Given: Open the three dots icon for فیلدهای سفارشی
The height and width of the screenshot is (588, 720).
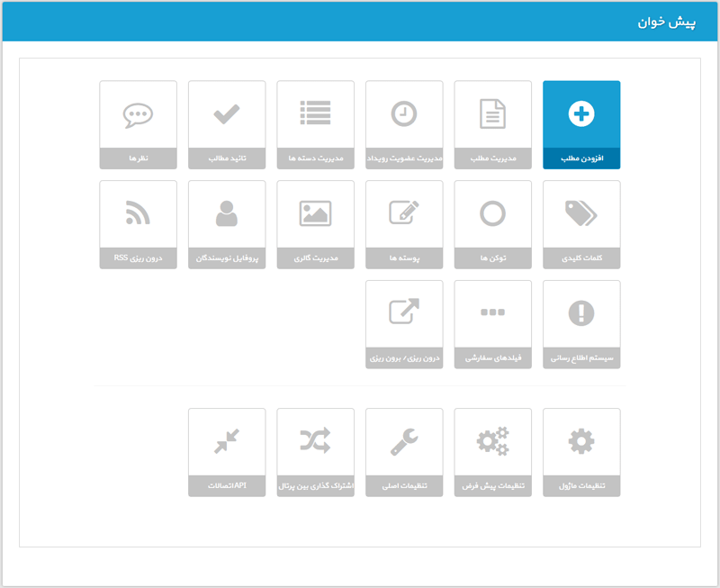Looking at the screenshot, I should (492, 312).
